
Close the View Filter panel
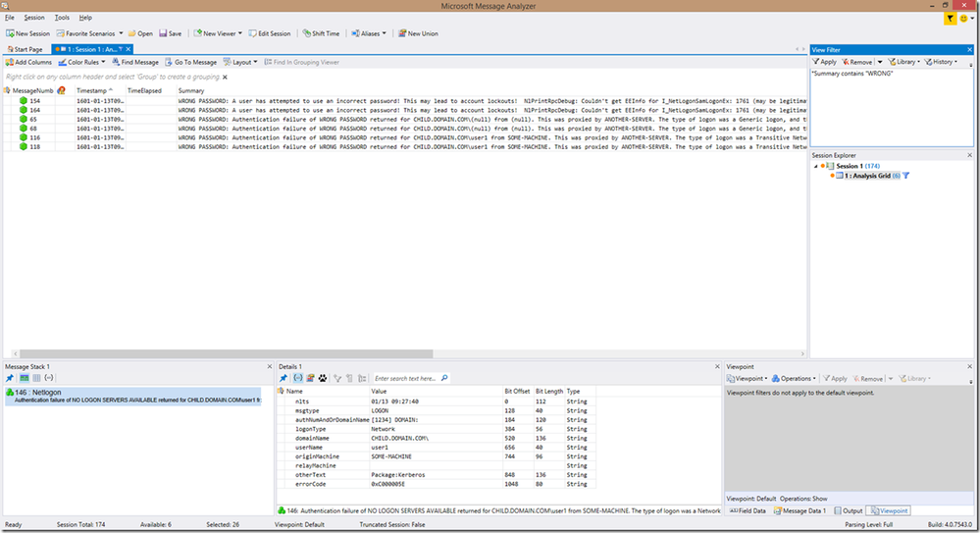point(969,50)
